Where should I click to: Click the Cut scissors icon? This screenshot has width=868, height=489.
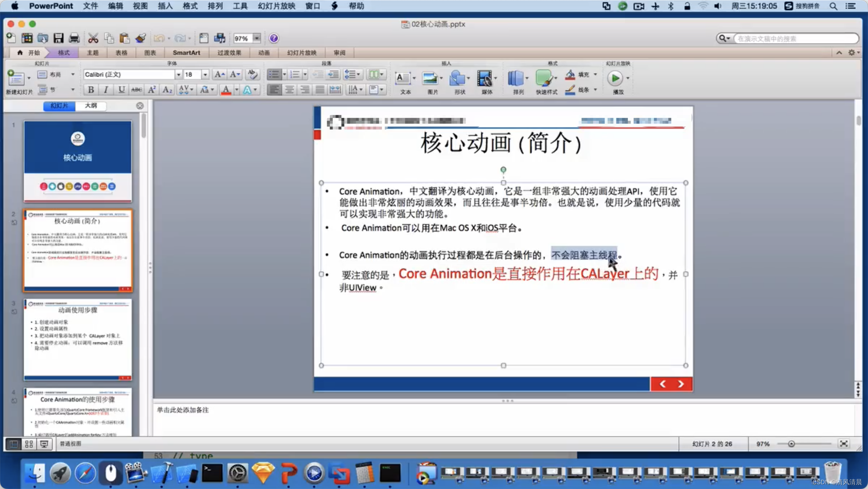[x=93, y=38]
